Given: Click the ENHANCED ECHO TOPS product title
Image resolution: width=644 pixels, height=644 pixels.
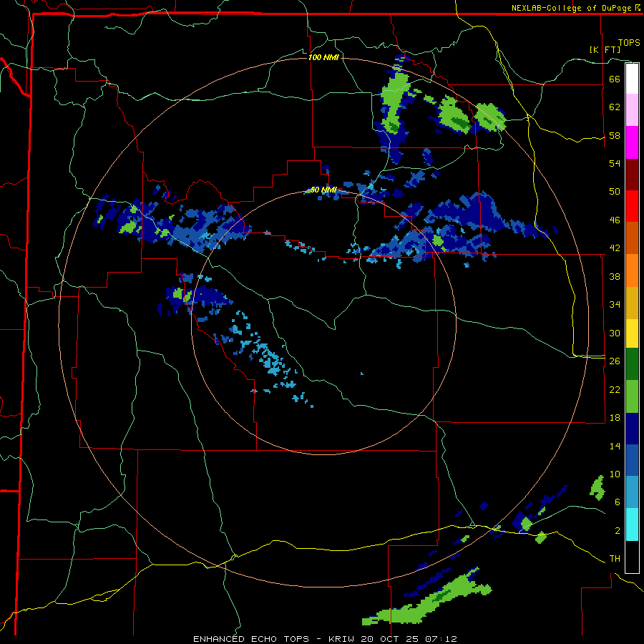Looking at the screenshot, I should (251, 639).
